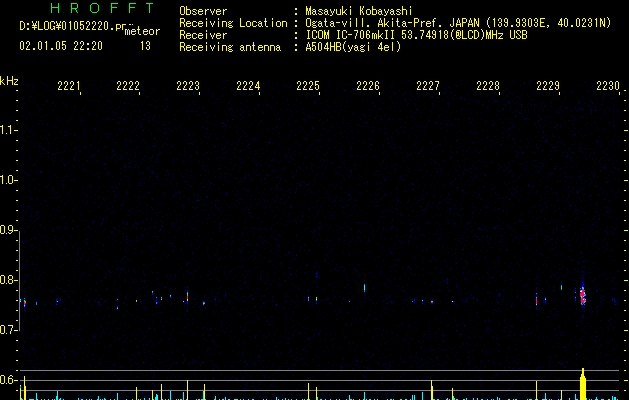Click the HROFFT title text
The width and height of the screenshot is (629, 400).
pyautogui.click(x=103, y=8)
